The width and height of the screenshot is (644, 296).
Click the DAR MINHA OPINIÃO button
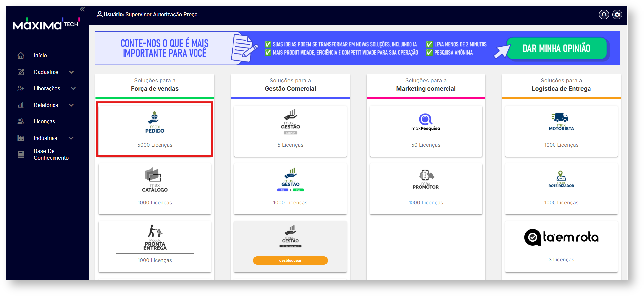pyautogui.click(x=556, y=48)
